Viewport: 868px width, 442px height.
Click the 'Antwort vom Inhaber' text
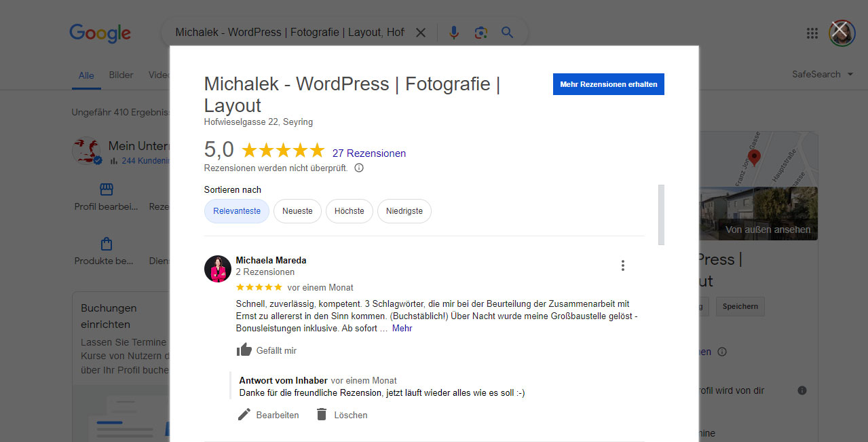(x=284, y=380)
